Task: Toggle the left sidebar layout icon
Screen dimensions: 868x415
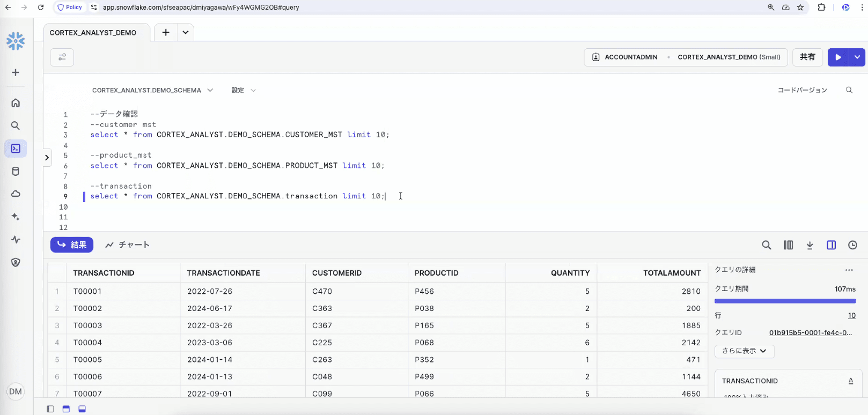Action: coord(50,409)
